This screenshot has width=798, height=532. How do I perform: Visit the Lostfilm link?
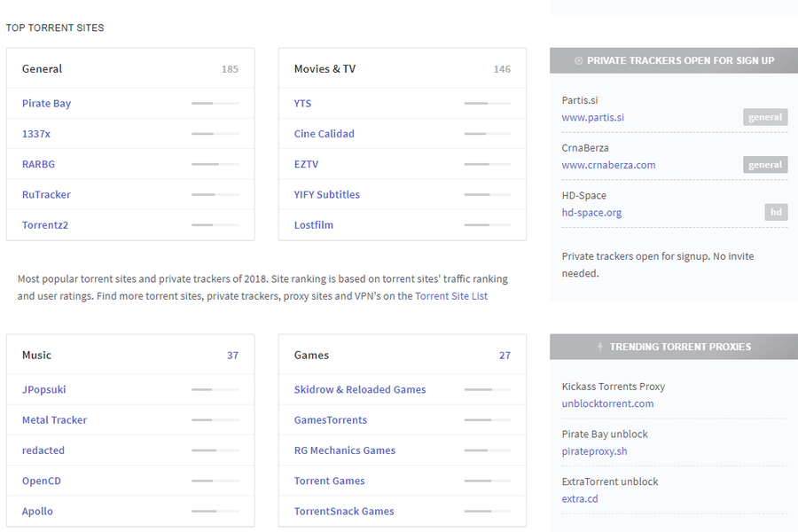point(314,225)
